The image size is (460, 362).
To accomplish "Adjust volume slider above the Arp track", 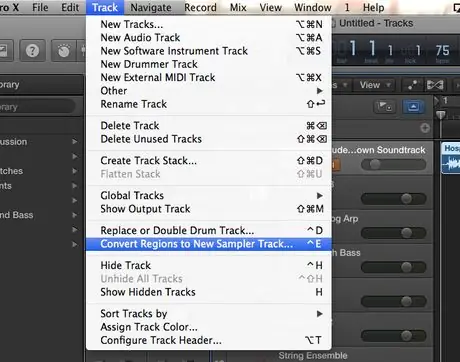I will click(x=393, y=199).
